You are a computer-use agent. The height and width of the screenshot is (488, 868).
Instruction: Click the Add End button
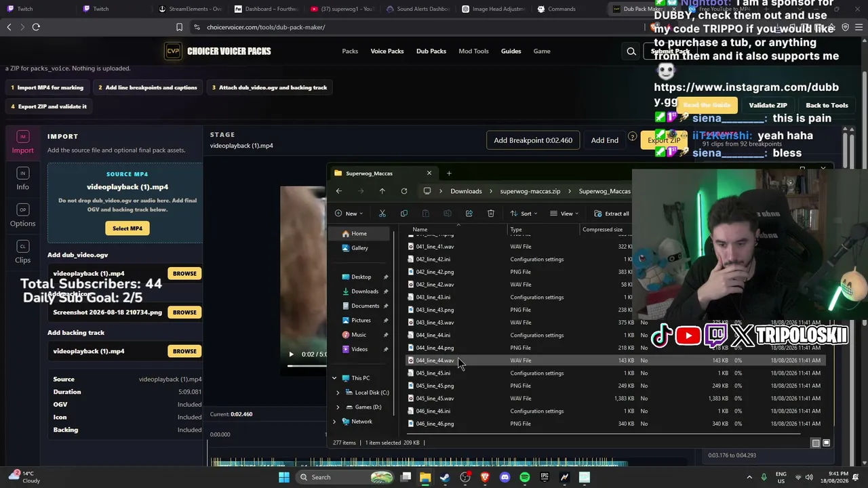point(604,140)
